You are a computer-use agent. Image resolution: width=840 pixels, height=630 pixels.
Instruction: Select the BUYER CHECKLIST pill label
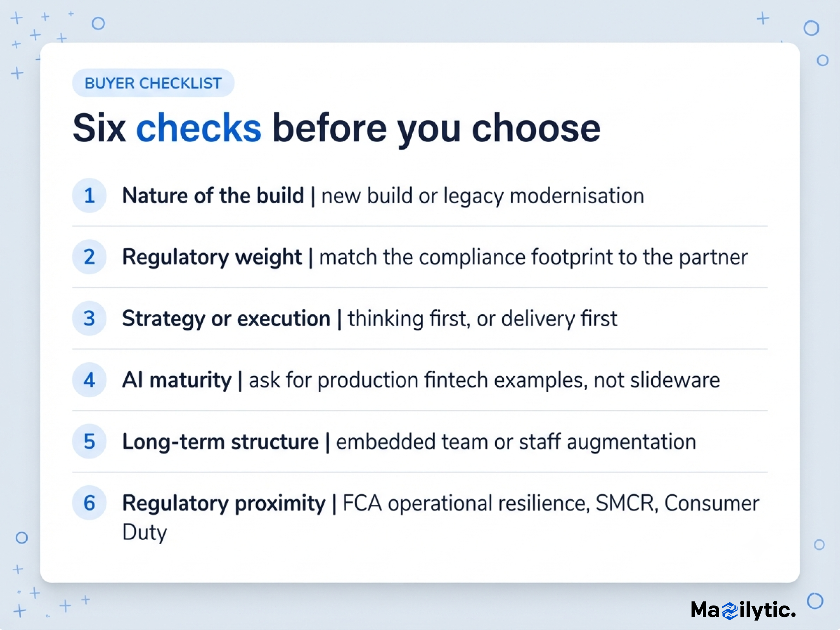(x=153, y=83)
